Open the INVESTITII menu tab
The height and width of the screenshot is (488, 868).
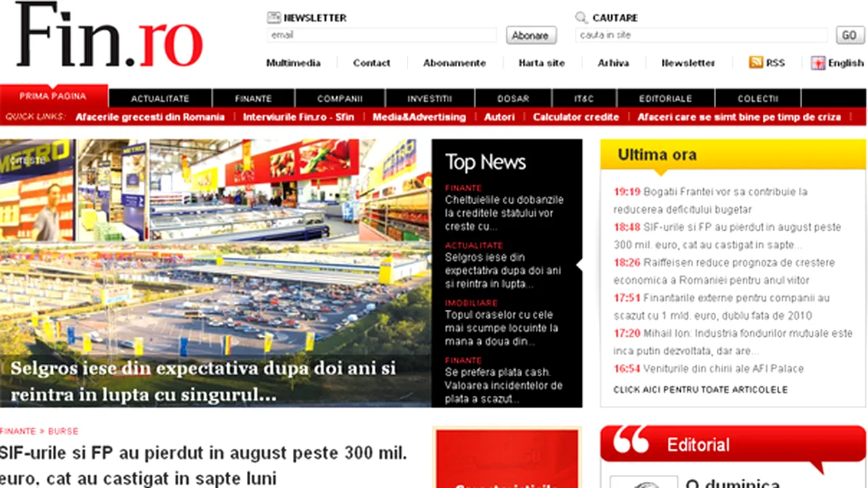click(430, 98)
